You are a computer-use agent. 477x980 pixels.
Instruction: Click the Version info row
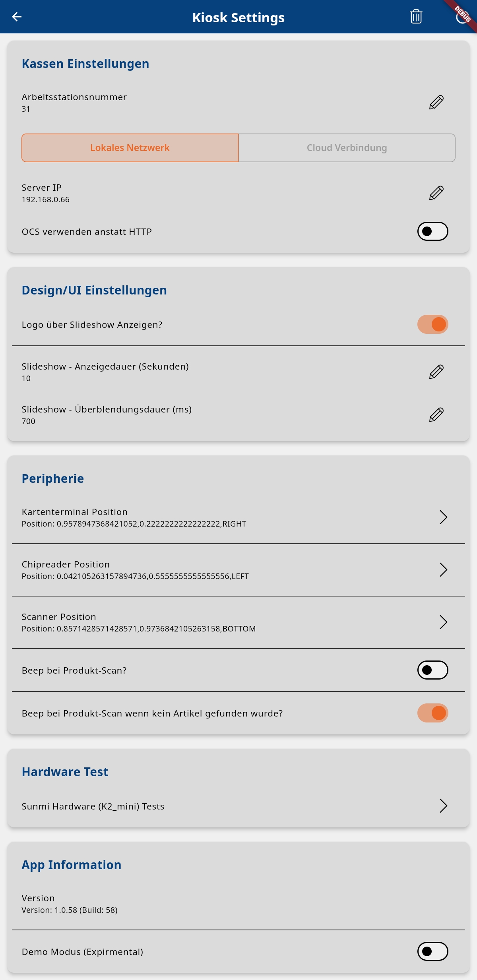pos(238,904)
